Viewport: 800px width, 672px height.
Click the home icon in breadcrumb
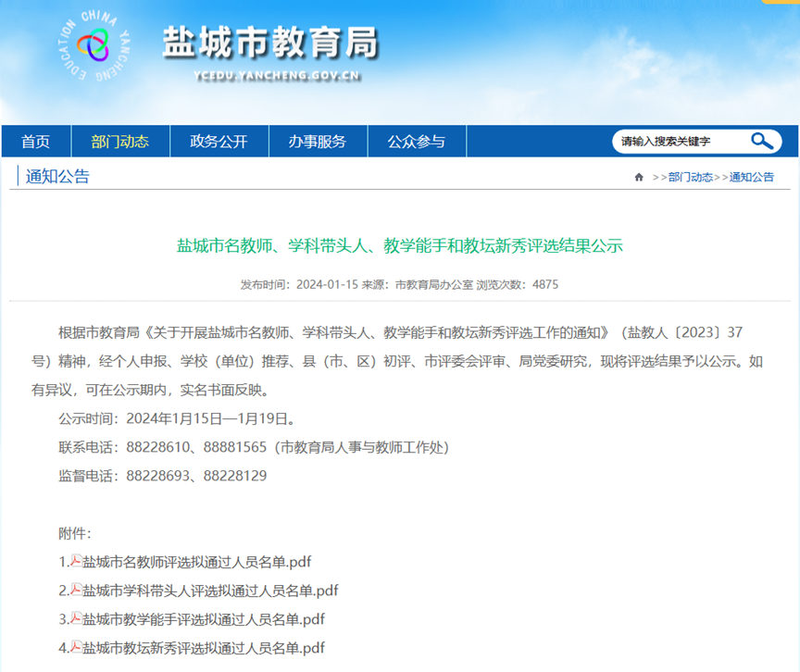(639, 177)
